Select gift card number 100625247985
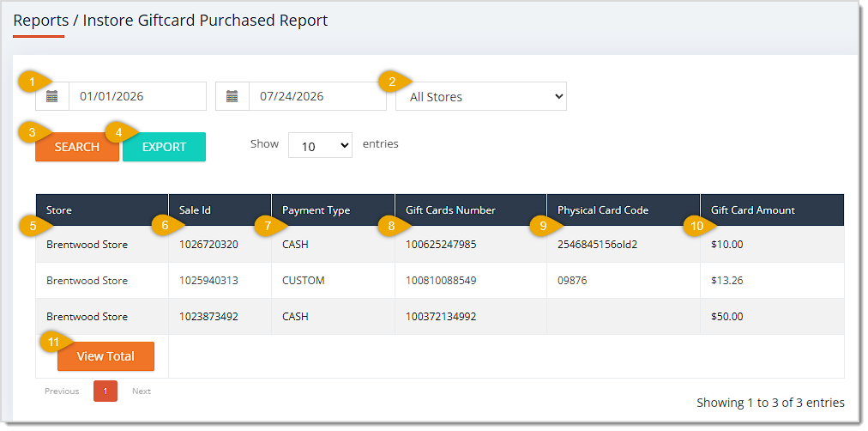 pyautogui.click(x=441, y=245)
